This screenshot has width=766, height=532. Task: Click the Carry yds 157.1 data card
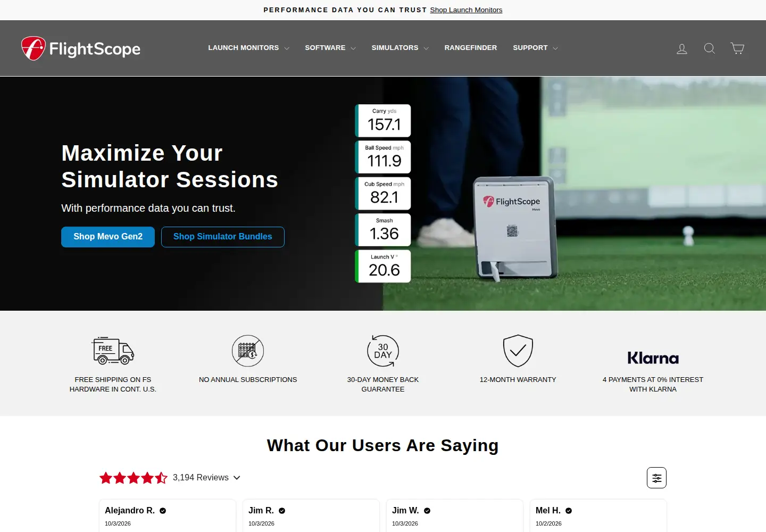(x=383, y=121)
